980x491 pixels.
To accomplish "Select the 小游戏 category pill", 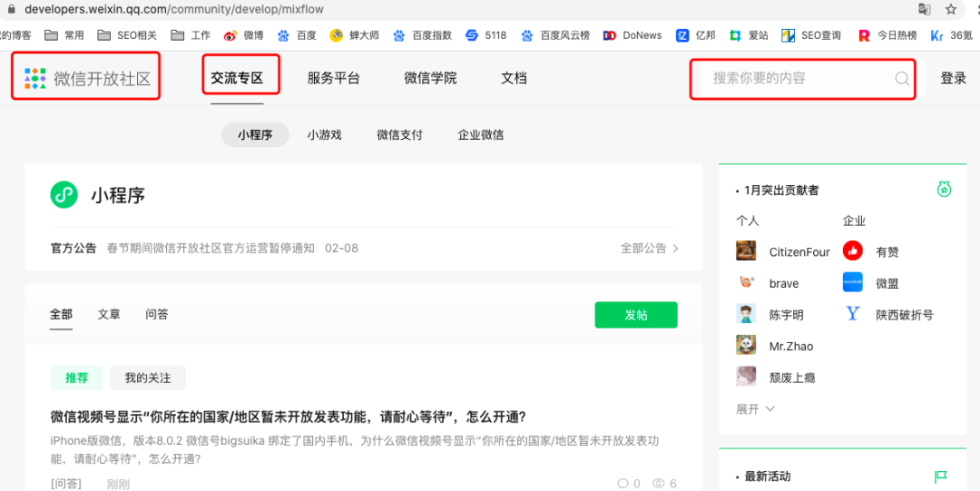I will (x=324, y=134).
